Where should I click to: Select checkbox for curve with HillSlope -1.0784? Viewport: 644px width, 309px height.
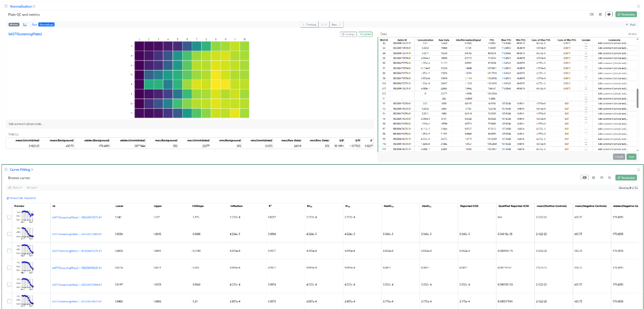point(9,251)
